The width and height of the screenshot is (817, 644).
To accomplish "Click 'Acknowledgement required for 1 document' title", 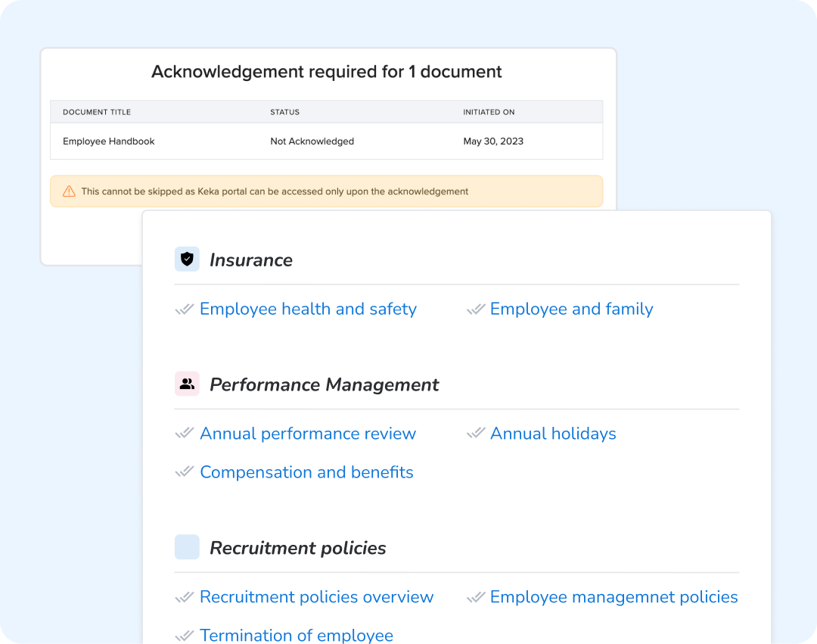I will [326, 71].
